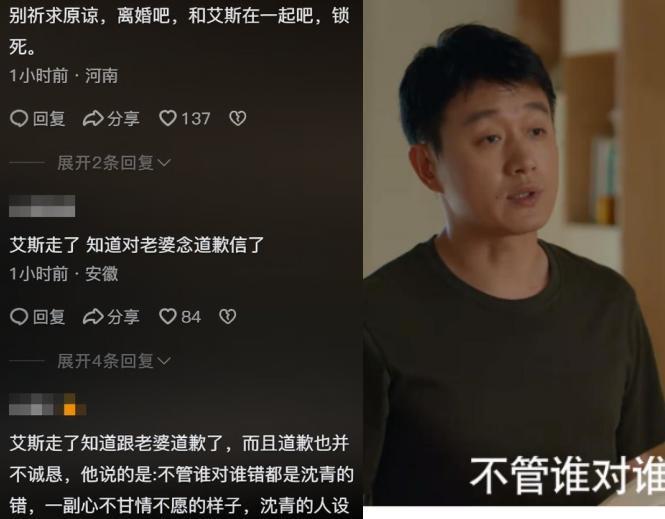Select the top comment 别祈求原谅，离婚吧
The height and width of the screenshot is (519, 665).
pos(179,31)
